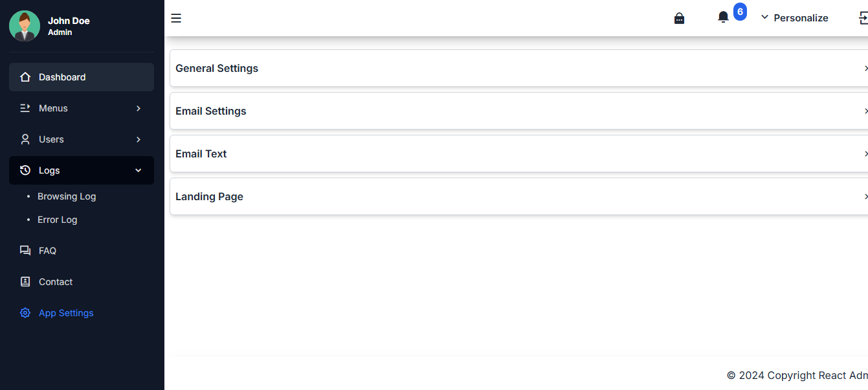Expand the Users sidebar submenu
This screenshot has height=390, width=868.
coord(82,139)
